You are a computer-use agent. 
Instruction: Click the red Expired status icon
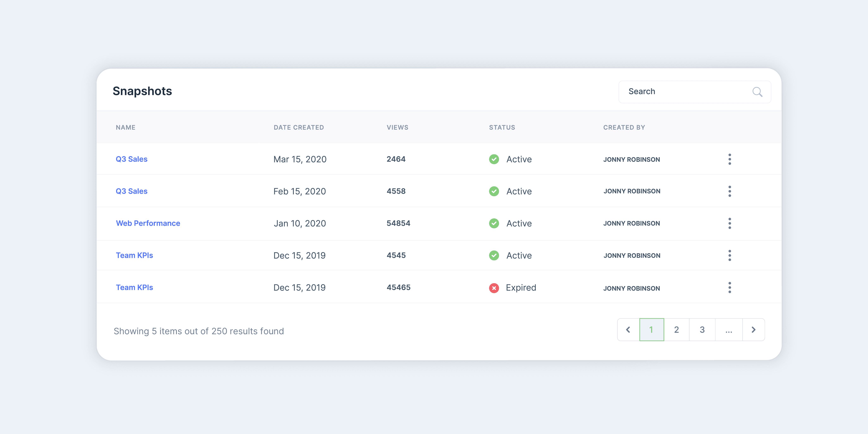(494, 288)
